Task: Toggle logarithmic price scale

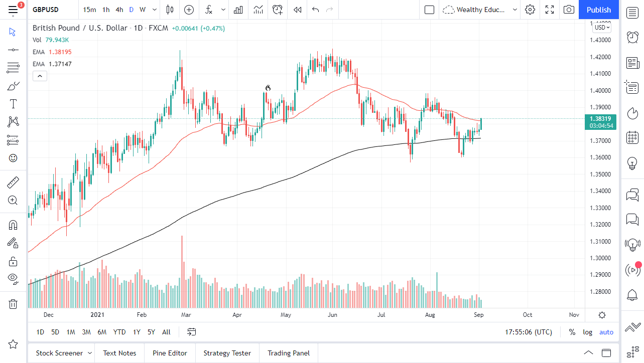Action: pyautogui.click(x=587, y=332)
